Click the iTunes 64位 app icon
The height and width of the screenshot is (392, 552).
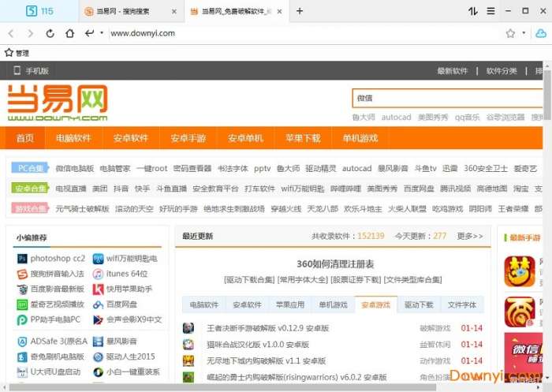[x=98, y=274]
